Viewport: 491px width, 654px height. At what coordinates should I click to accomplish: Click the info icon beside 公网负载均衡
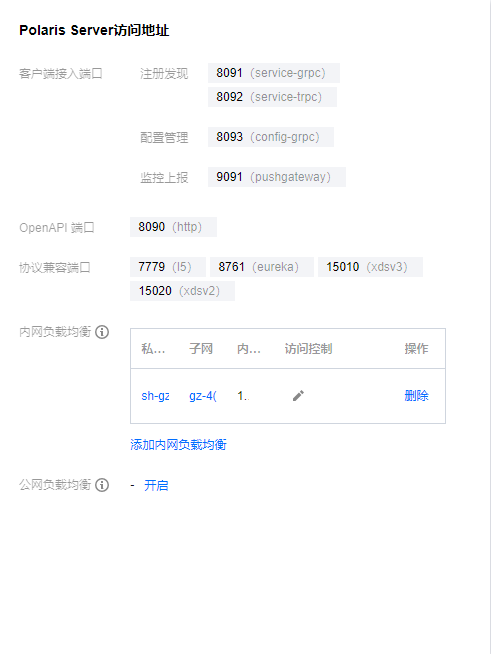click(x=102, y=485)
